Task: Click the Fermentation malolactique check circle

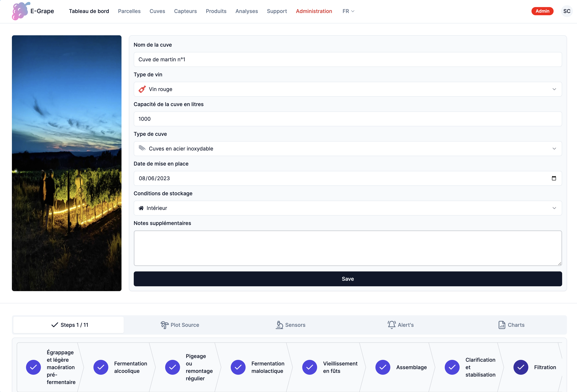Action: point(238,367)
